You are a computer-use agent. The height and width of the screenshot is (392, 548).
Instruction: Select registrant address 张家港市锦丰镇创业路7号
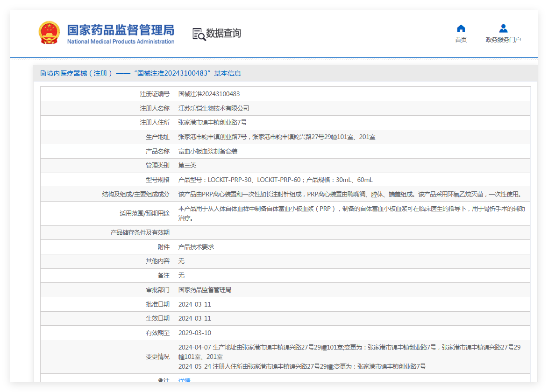213,123
